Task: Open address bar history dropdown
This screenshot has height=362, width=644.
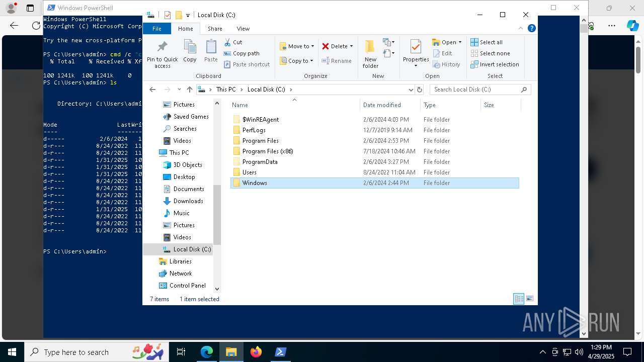Action: (411, 89)
